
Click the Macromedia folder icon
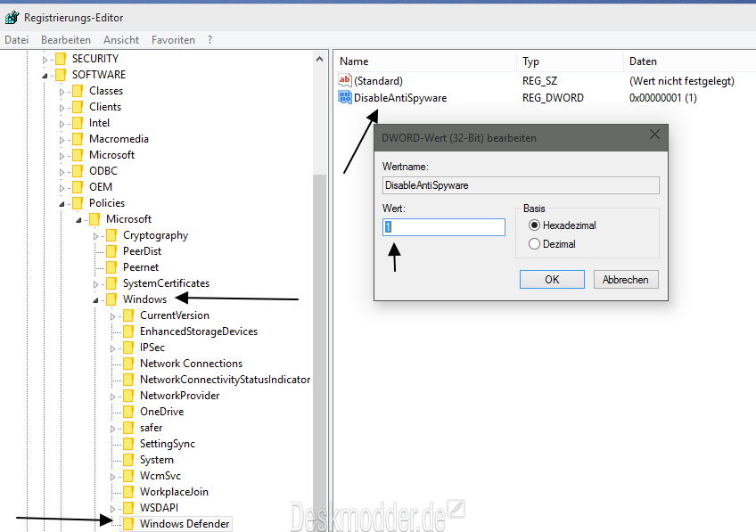(x=78, y=139)
